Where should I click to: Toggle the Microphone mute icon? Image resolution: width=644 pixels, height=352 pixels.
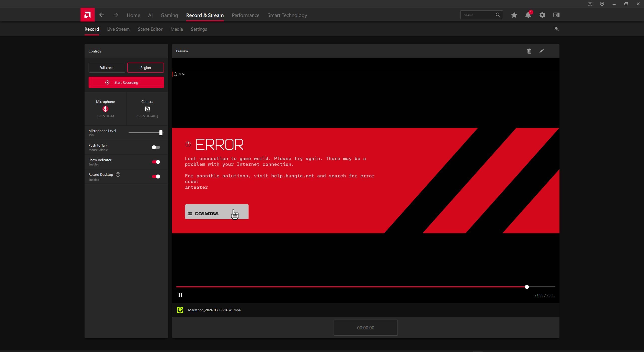point(105,109)
